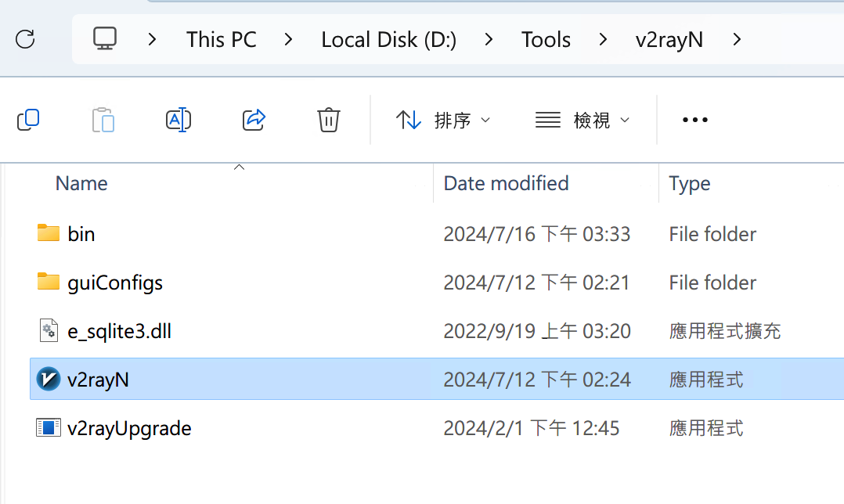Click the Share icon
Image resolution: width=844 pixels, height=504 pixels.
coord(254,120)
